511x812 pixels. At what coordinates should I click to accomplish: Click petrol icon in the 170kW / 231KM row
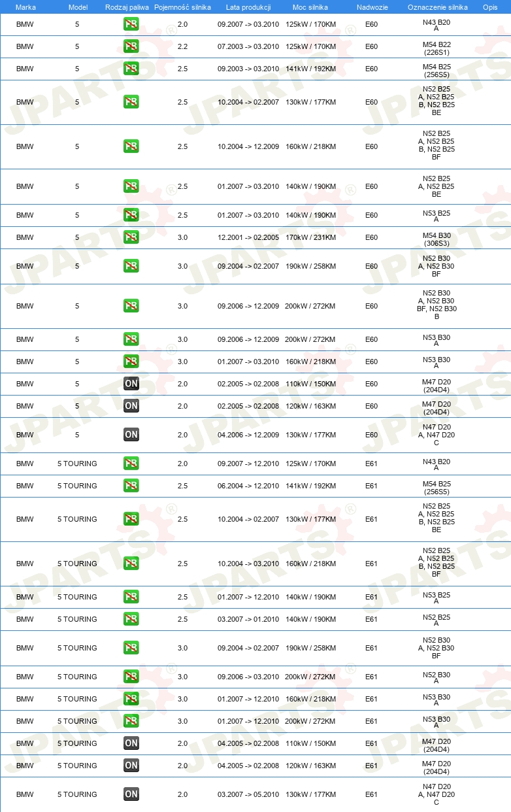[131, 237]
